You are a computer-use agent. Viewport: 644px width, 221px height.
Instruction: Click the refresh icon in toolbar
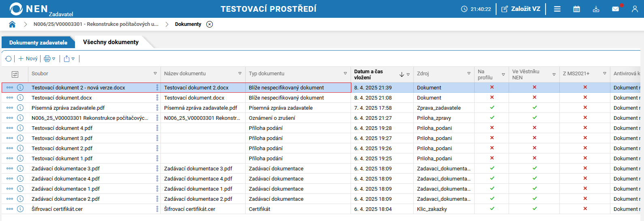pyautogui.click(x=8, y=59)
